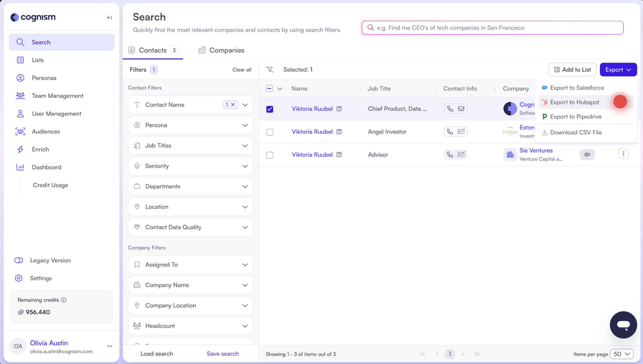Click Save search link
Viewport: 643px width, 364px height.
[x=223, y=354]
